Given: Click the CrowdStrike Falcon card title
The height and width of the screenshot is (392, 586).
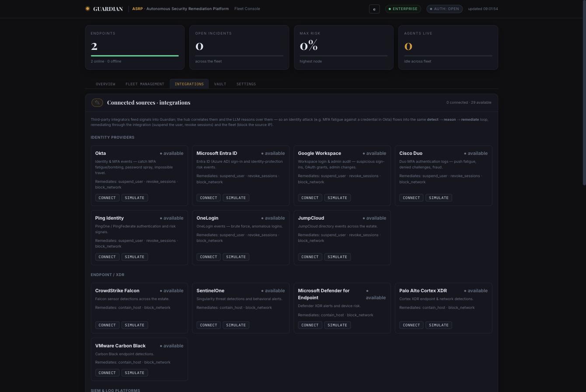Looking at the screenshot, I should 117,290.
